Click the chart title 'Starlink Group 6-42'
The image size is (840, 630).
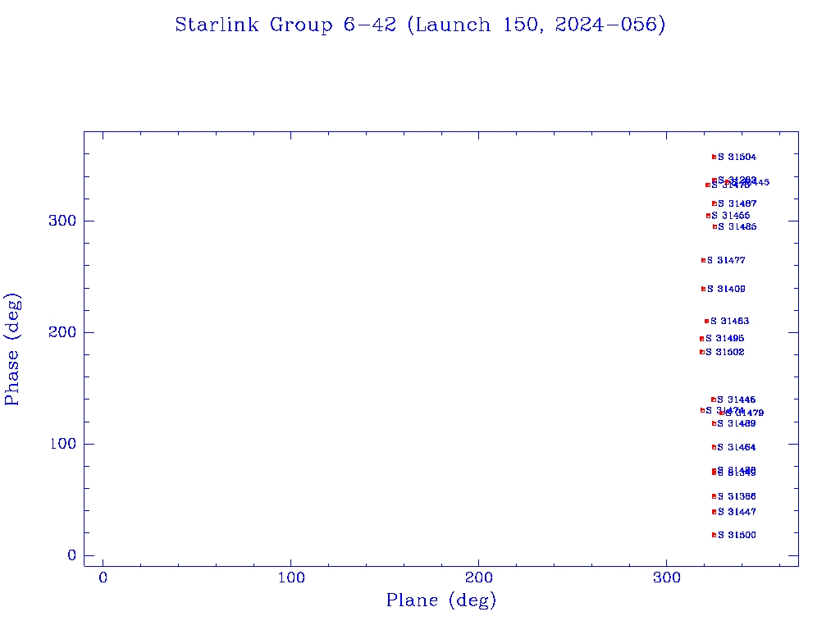(x=285, y=25)
